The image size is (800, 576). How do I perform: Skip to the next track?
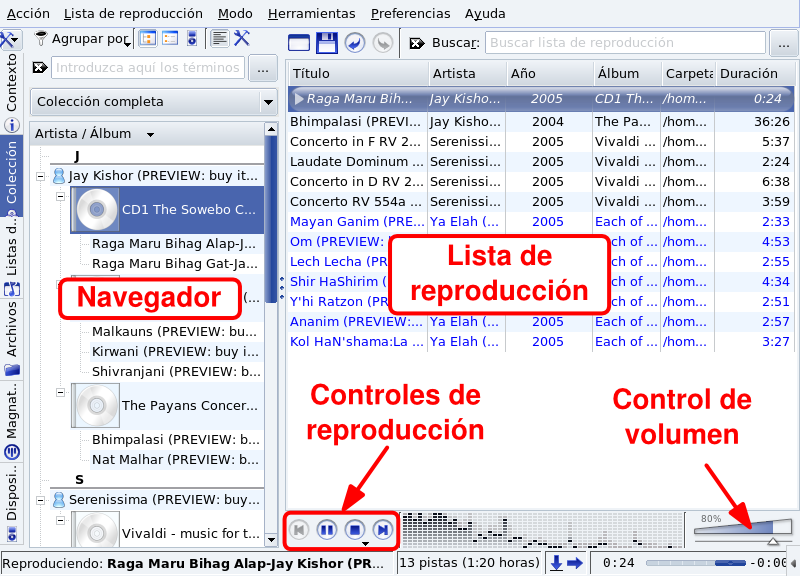(382, 529)
